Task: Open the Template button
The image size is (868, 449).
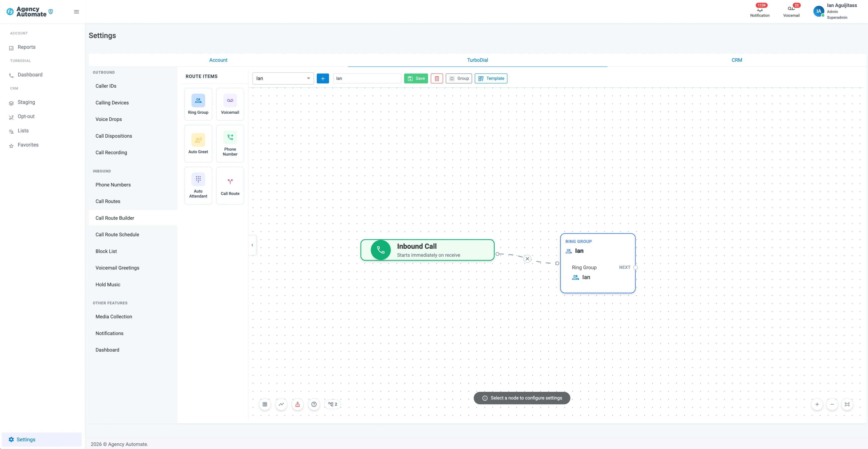Action: [x=491, y=78]
